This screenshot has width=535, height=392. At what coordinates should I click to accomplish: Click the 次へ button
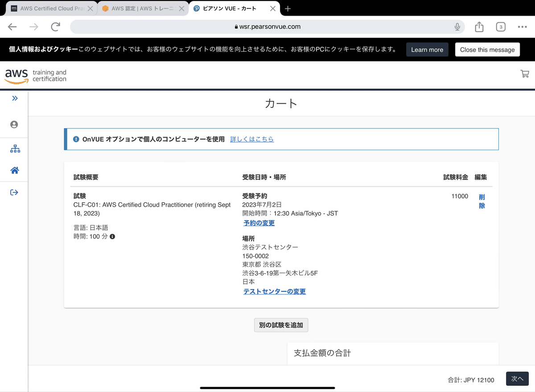[x=517, y=379]
